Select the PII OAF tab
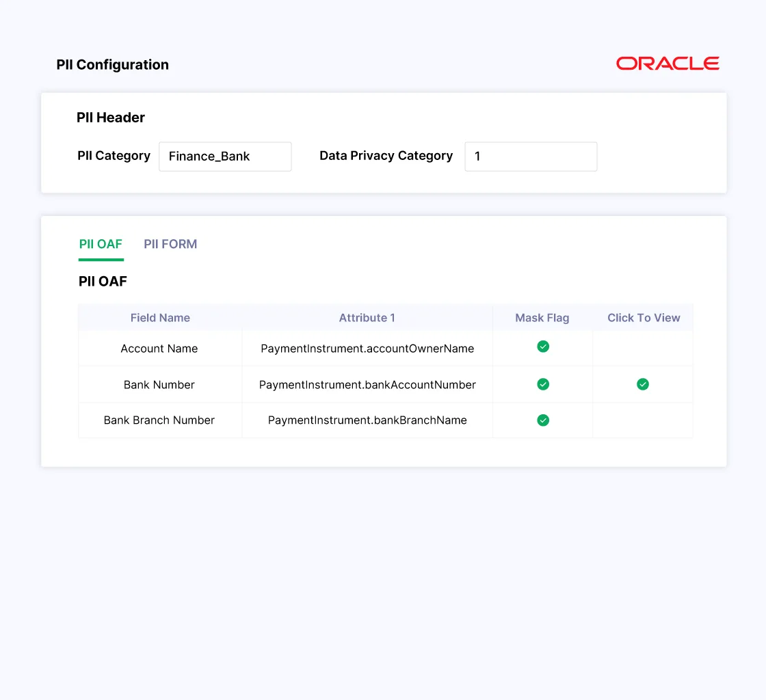Viewport: 766px width, 700px height. [x=101, y=244]
